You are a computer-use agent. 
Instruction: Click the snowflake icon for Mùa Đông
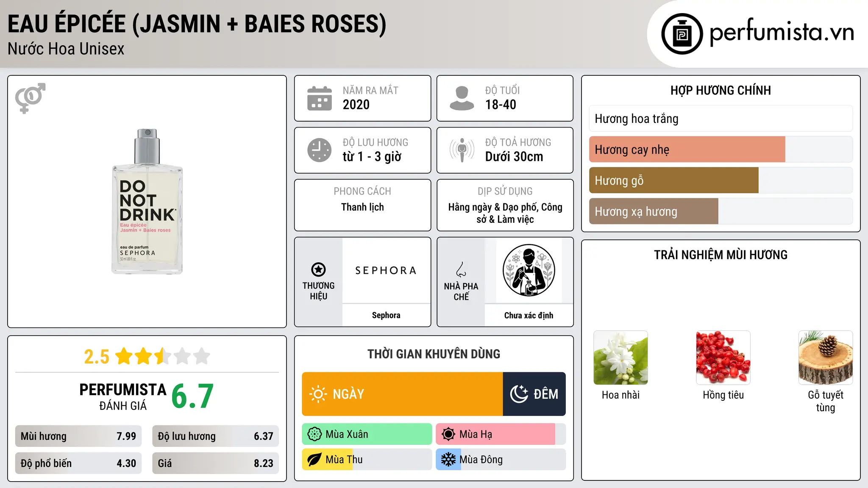(x=448, y=460)
